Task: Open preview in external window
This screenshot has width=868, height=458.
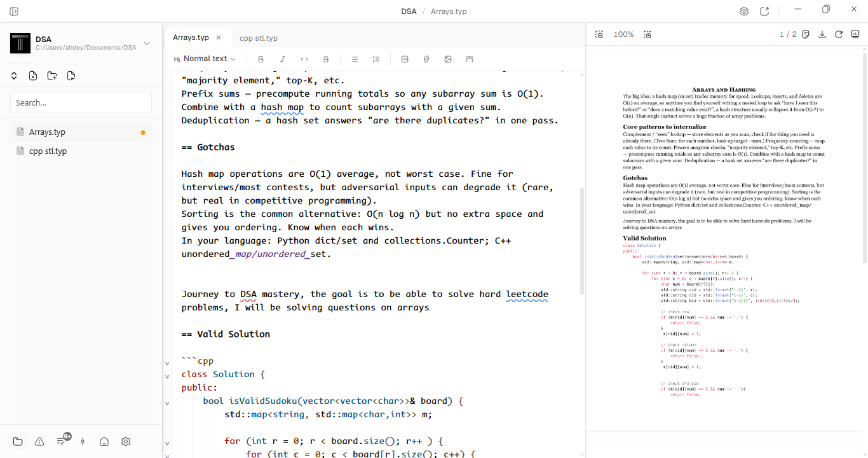Action: tap(764, 11)
